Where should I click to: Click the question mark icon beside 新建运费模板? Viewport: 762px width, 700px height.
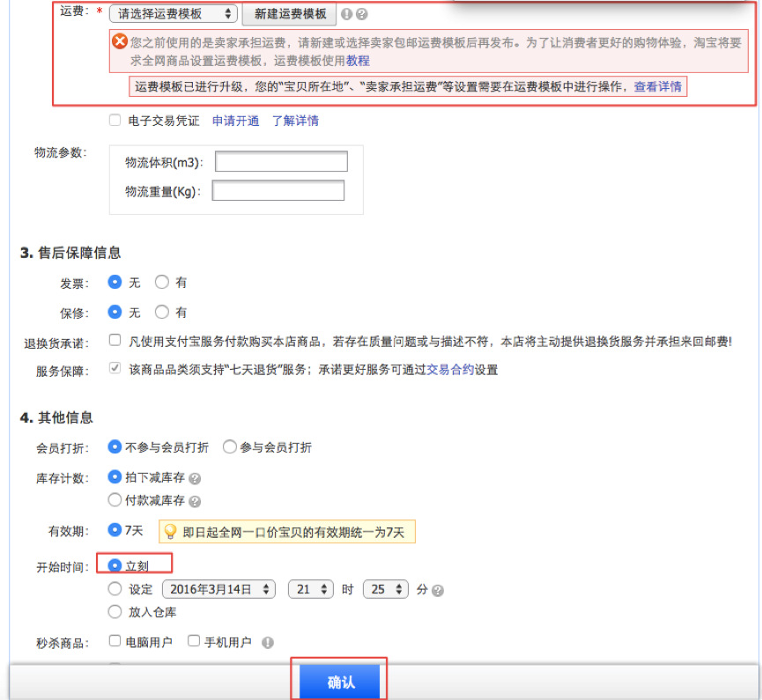361,15
